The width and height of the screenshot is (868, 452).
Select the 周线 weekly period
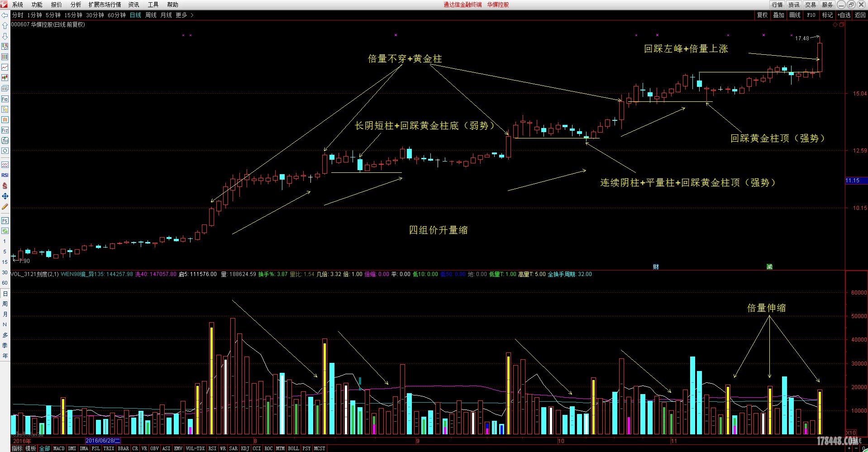pyautogui.click(x=151, y=15)
